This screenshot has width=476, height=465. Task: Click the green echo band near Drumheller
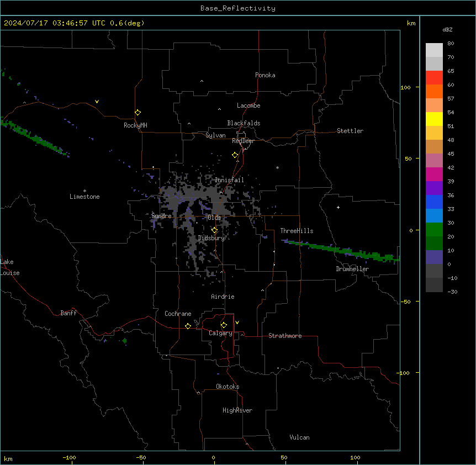coord(341,251)
